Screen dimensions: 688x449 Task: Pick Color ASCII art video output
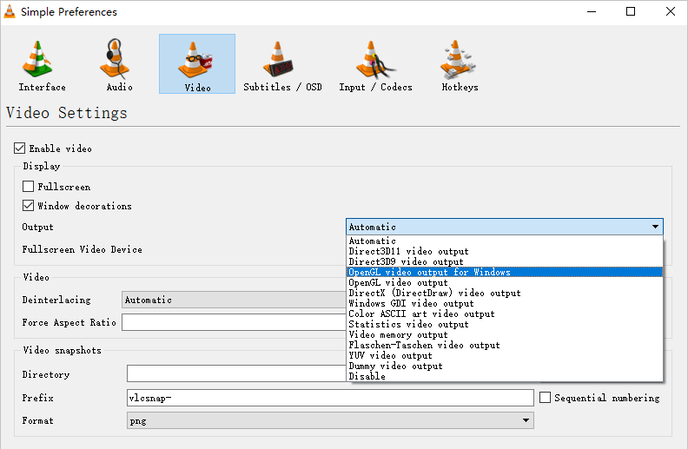(505, 314)
